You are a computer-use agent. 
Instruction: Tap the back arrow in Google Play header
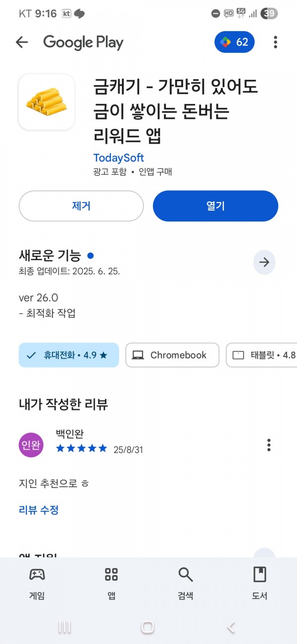click(x=22, y=43)
